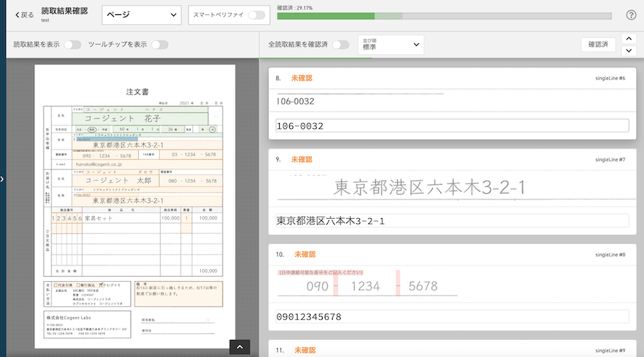The height and width of the screenshot is (357, 644).
Task: Click the cropped 090 1234 5678 image
Action: [367, 283]
